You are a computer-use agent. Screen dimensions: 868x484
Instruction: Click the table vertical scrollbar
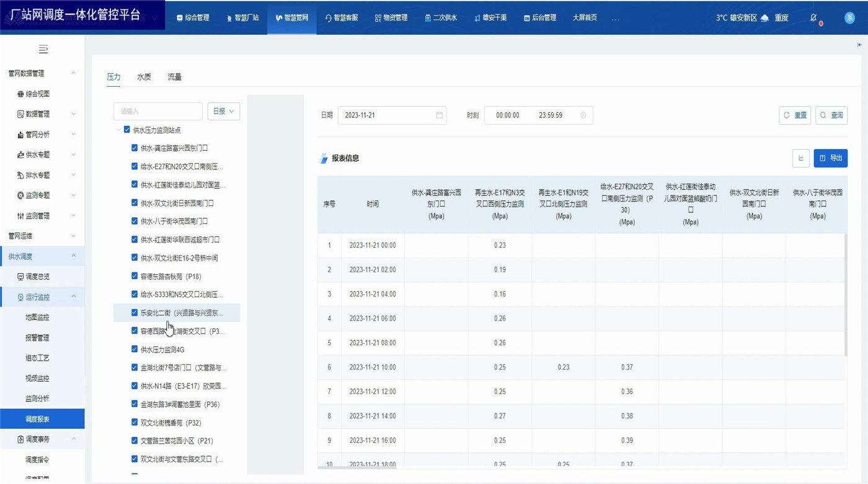(844, 295)
